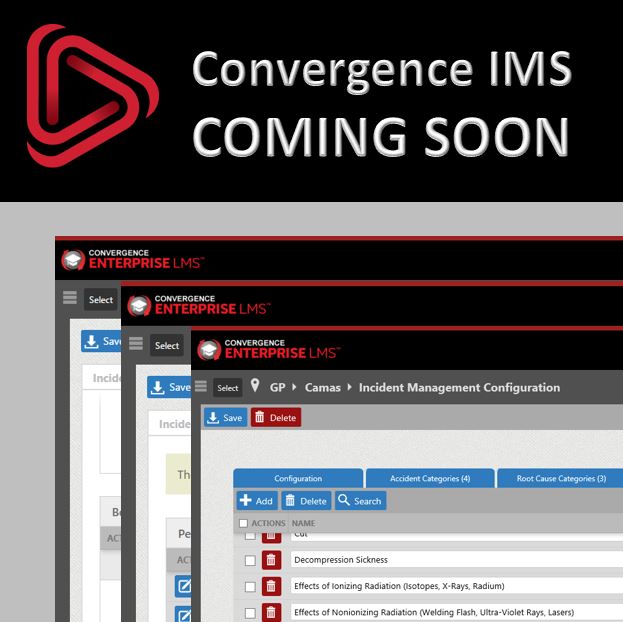This screenshot has height=622, width=623.
Task: Click the blue Save button in front window
Action: pyautogui.click(x=225, y=417)
